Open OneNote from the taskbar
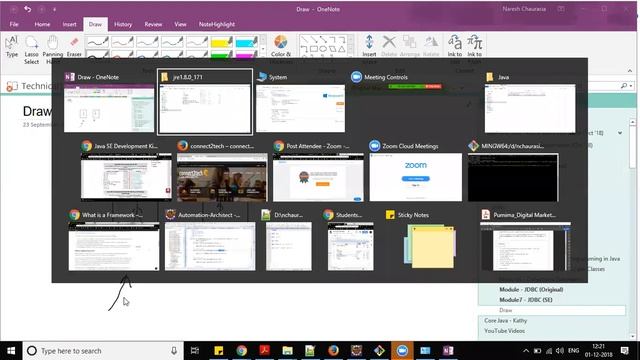The width and height of the screenshot is (640, 360). (448, 351)
